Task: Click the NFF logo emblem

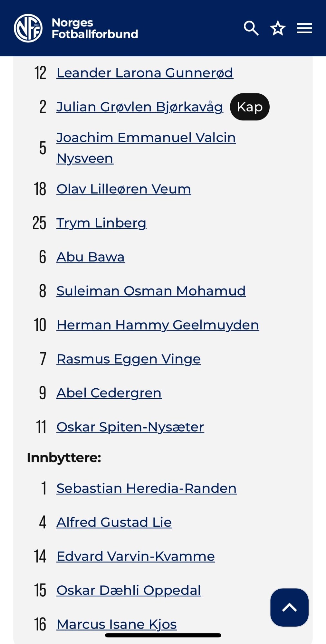Action: (x=28, y=28)
